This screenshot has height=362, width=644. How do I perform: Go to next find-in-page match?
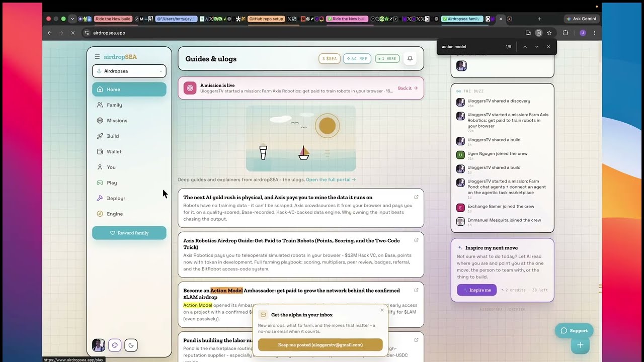pos(537,47)
